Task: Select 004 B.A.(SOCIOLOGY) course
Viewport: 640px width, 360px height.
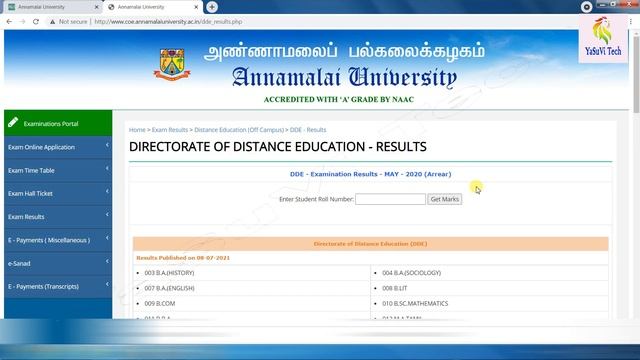Action: coord(411,273)
